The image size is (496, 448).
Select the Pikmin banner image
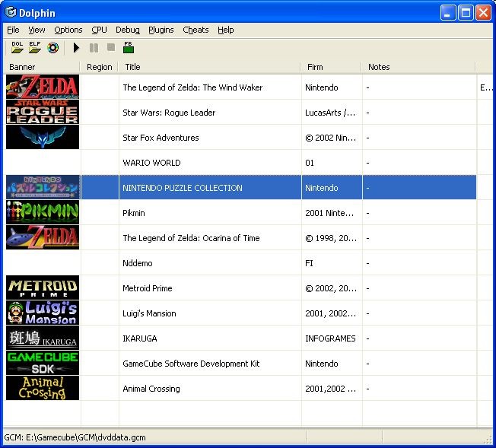[43, 212]
